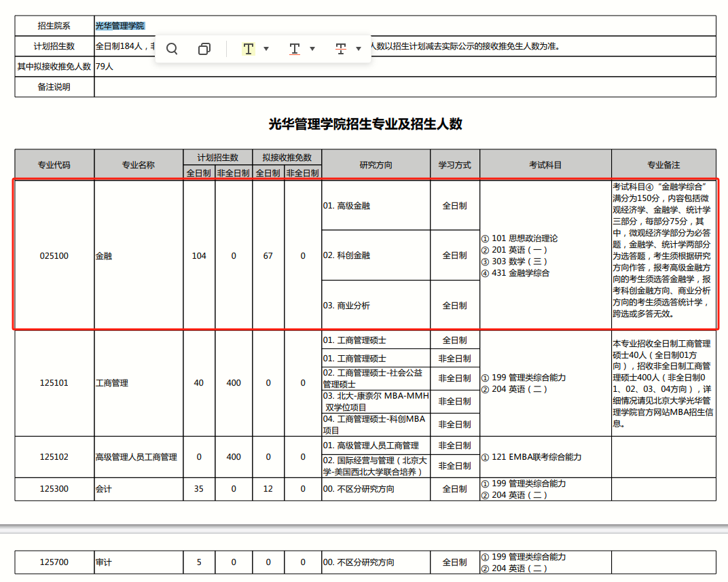Click research direction 02. 科创金融
Image resolution: width=728 pixels, height=582 pixels.
point(347,255)
